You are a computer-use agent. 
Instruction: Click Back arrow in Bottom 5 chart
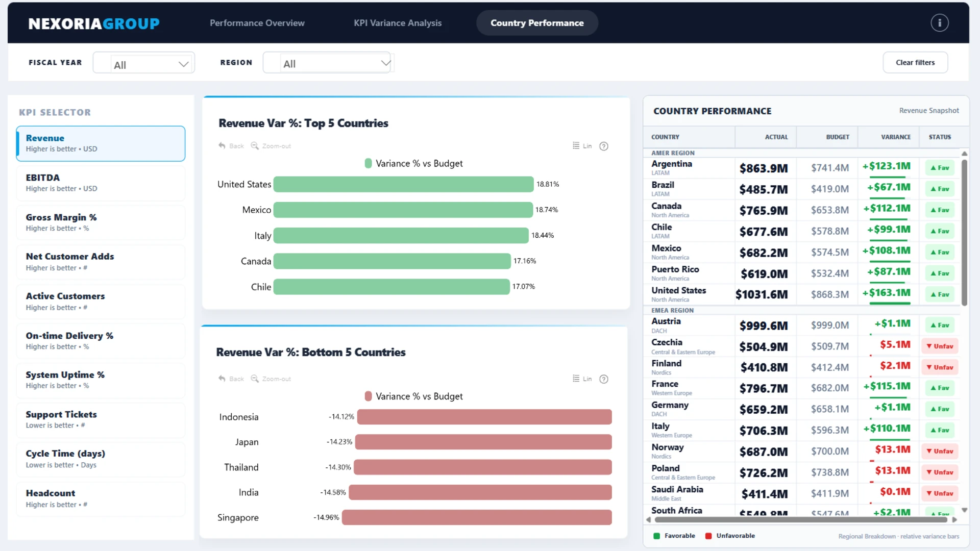[222, 379]
